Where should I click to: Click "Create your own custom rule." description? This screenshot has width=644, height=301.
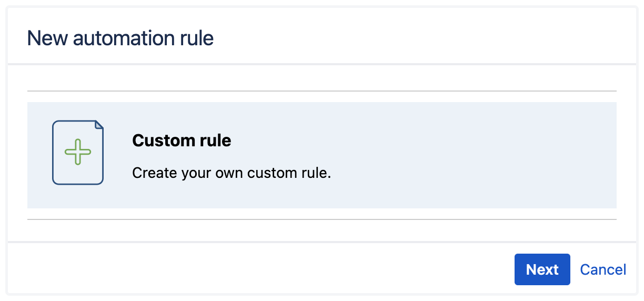click(x=231, y=173)
